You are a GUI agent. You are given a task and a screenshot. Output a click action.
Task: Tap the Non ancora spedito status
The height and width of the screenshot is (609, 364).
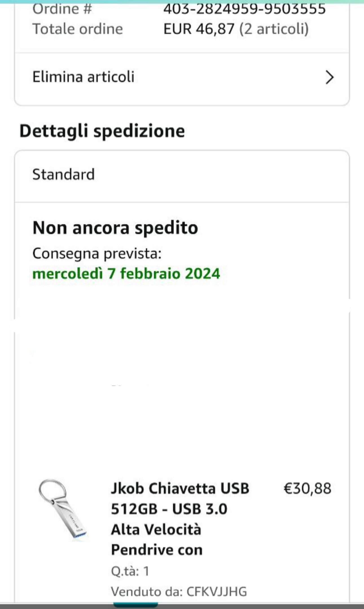click(x=115, y=228)
